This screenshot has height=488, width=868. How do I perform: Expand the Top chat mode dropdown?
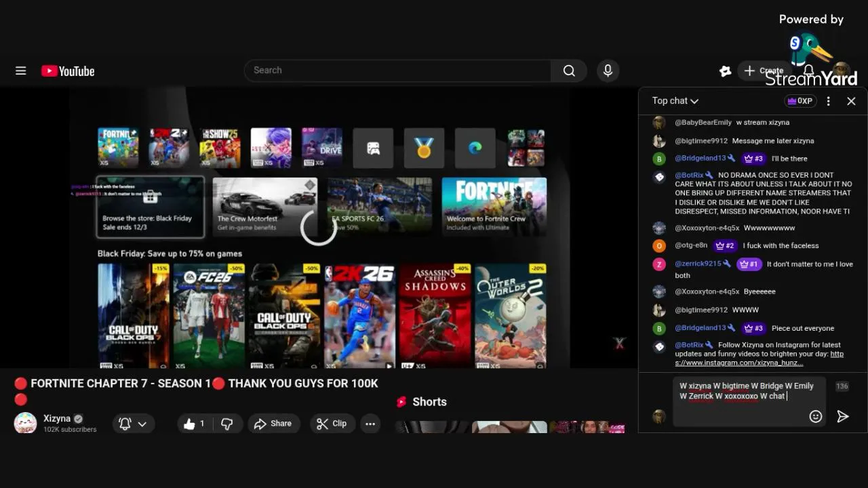pyautogui.click(x=675, y=101)
